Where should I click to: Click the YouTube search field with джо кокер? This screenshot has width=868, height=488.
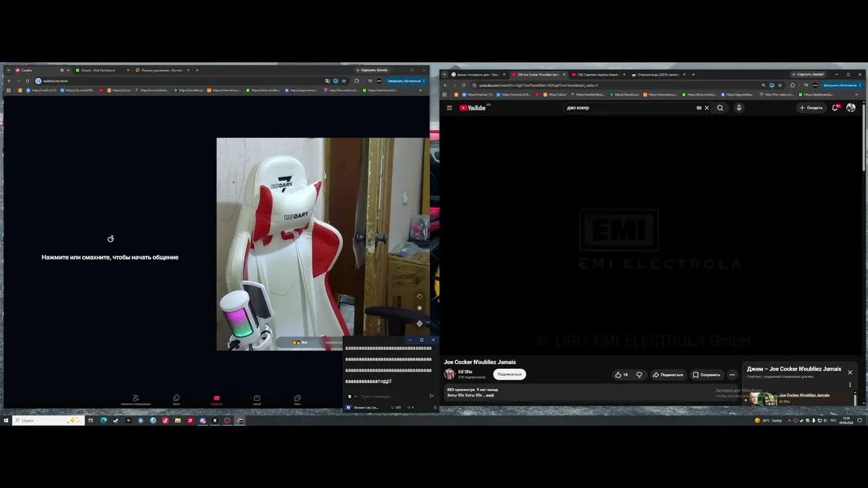pyautogui.click(x=631, y=108)
